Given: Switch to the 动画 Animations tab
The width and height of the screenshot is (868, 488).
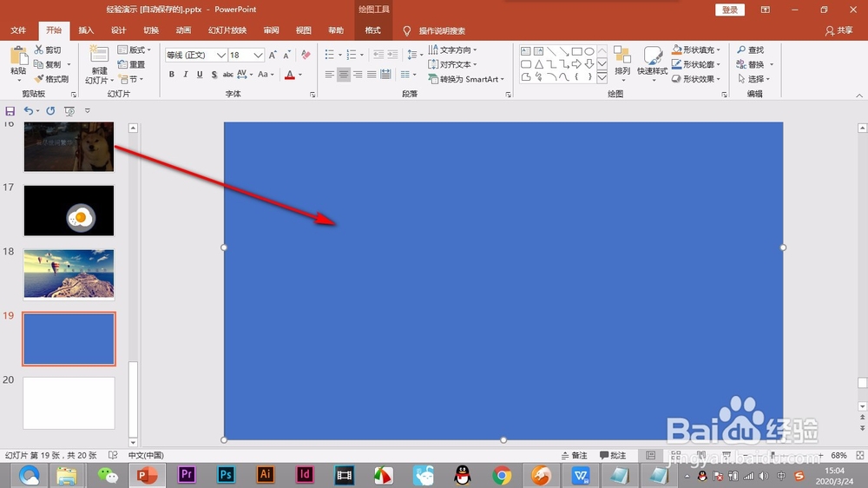Looking at the screenshot, I should coord(183,30).
